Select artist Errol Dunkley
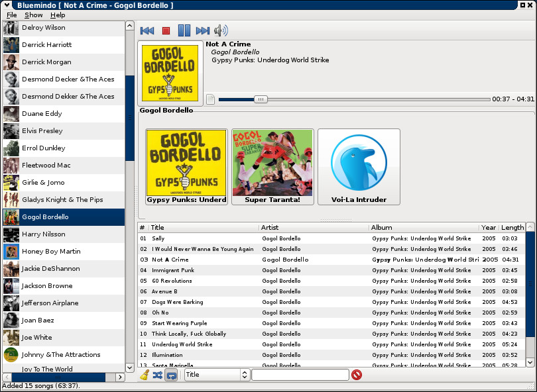This screenshot has height=392, width=537. [x=64, y=148]
